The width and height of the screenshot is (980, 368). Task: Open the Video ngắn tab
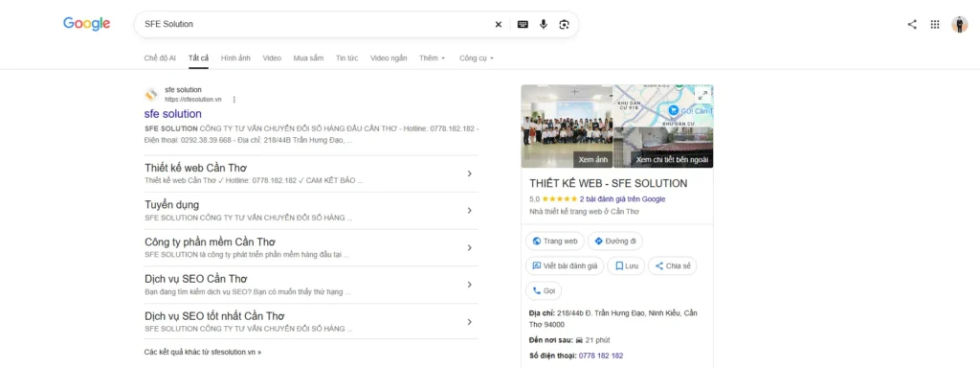point(389,58)
